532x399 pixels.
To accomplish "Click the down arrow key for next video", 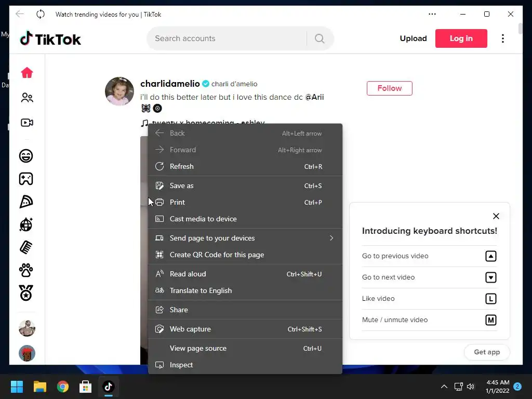I will 491,277.
